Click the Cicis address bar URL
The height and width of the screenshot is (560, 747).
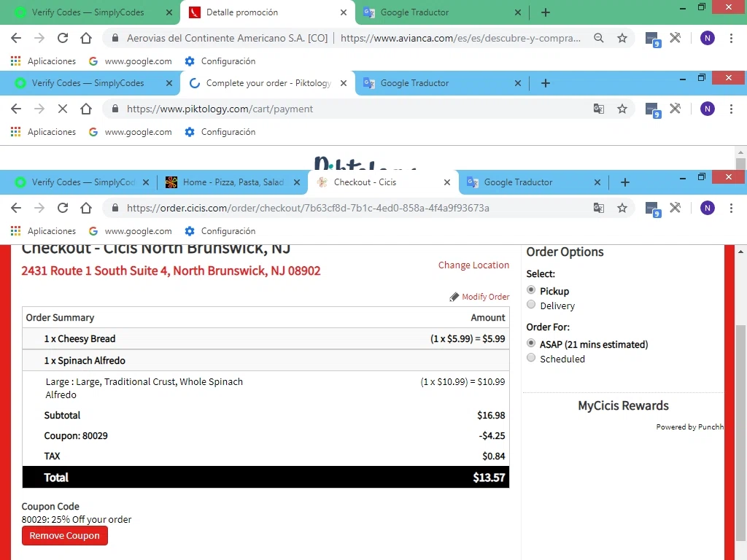pyautogui.click(x=308, y=208)
